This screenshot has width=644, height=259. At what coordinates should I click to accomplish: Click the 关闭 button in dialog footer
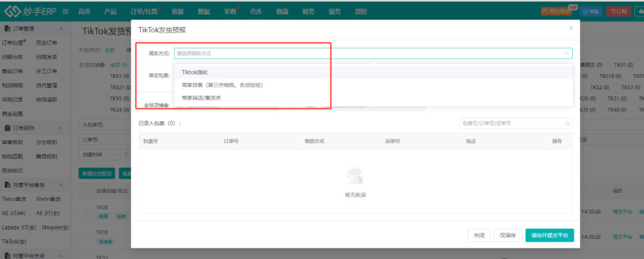click(x=479, y=235)
